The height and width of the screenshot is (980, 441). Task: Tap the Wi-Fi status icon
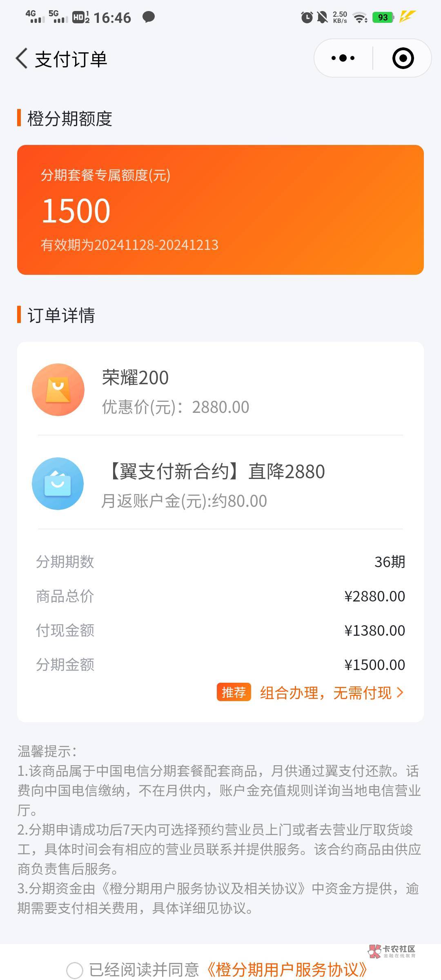(x=360, y=18)
